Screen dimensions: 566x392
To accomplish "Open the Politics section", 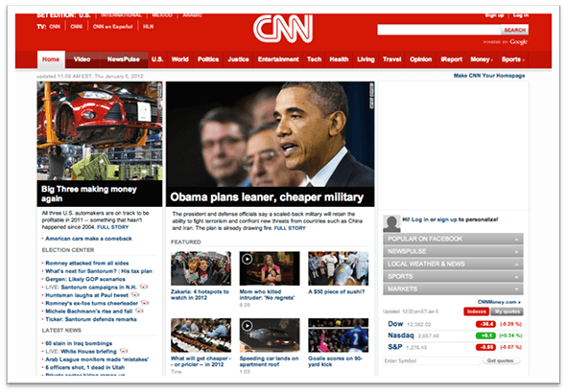I will click(208, 59).
